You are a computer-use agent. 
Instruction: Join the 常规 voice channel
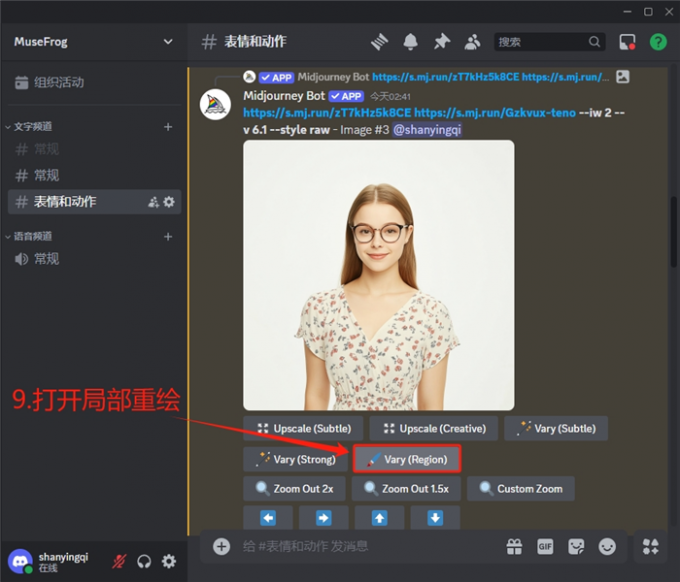[x=94, y=259]
